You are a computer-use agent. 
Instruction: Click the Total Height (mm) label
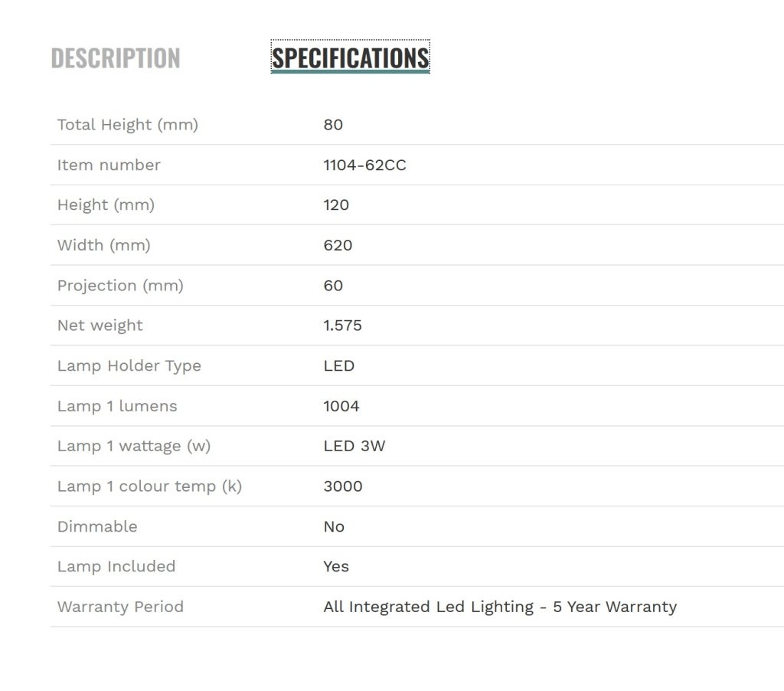click(x=128, y=125)
